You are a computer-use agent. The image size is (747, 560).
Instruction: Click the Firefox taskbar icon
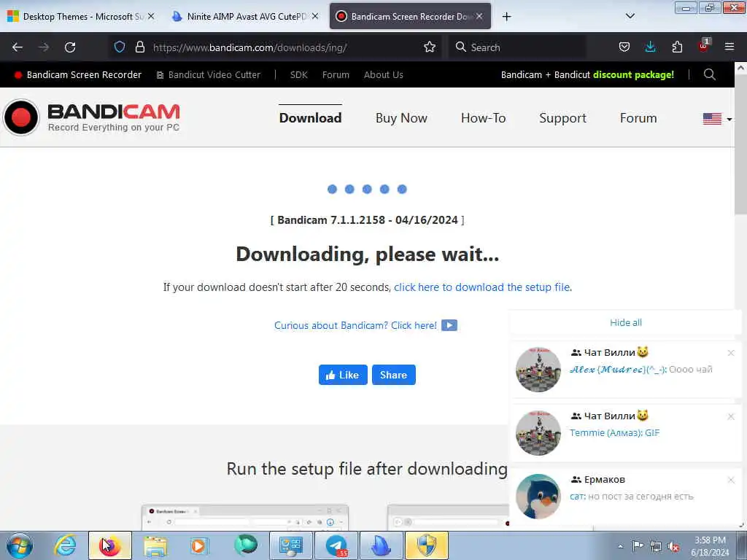point(110,545)
